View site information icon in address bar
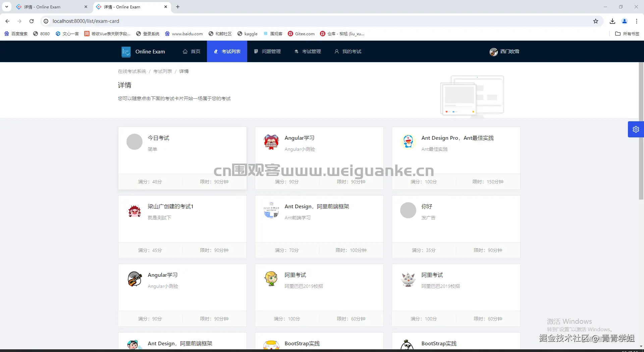 [46, 21]
